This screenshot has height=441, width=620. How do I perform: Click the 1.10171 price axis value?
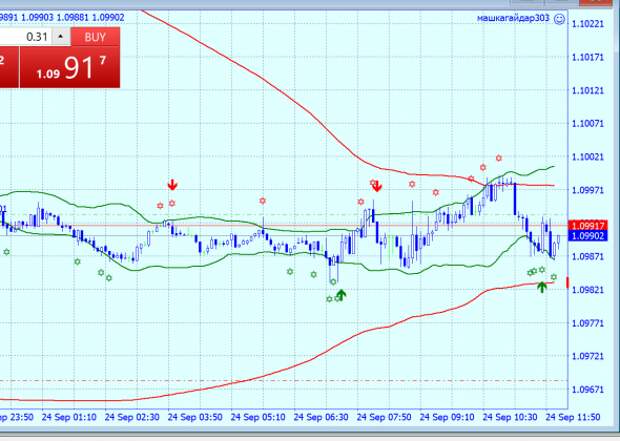(588, 57)
